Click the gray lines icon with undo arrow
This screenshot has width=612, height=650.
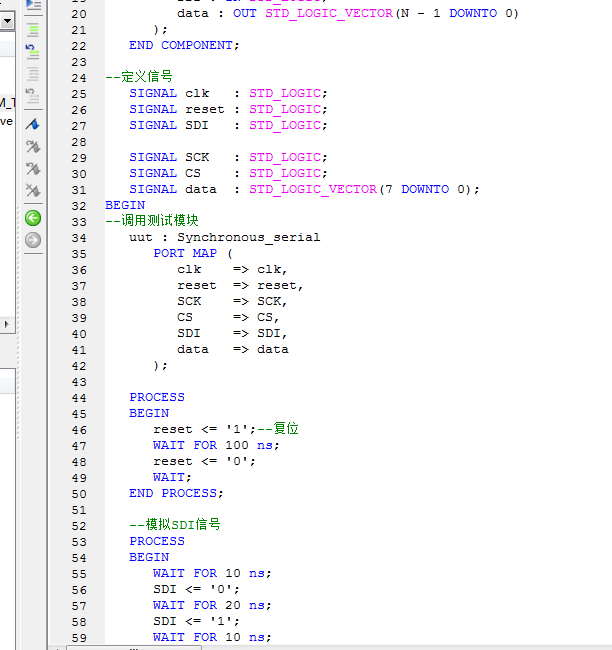pos(33,96)
